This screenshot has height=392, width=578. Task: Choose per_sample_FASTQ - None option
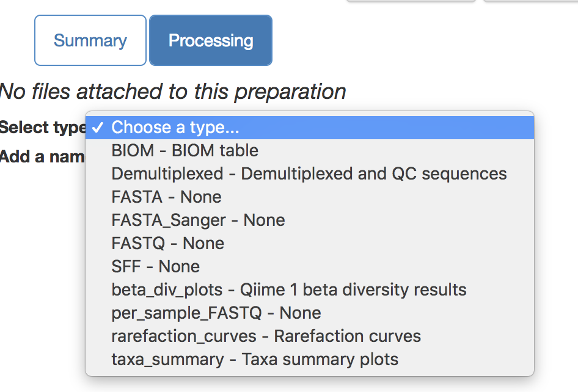(x=216, y=313)
